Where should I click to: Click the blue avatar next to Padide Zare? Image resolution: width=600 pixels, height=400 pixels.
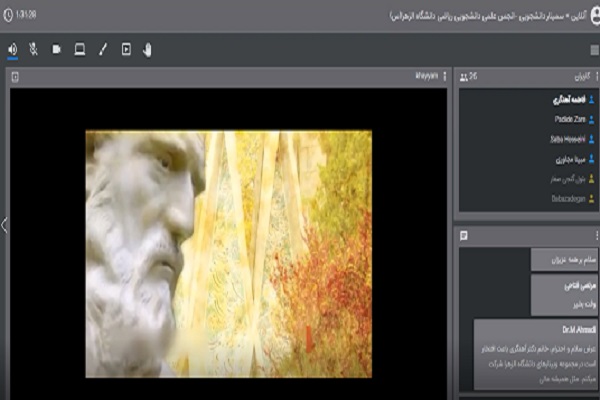point(592,120)
